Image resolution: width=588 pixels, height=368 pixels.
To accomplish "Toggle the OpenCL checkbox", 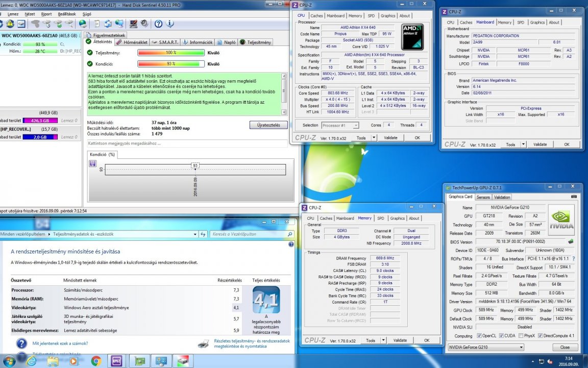I will coord(479,336).
